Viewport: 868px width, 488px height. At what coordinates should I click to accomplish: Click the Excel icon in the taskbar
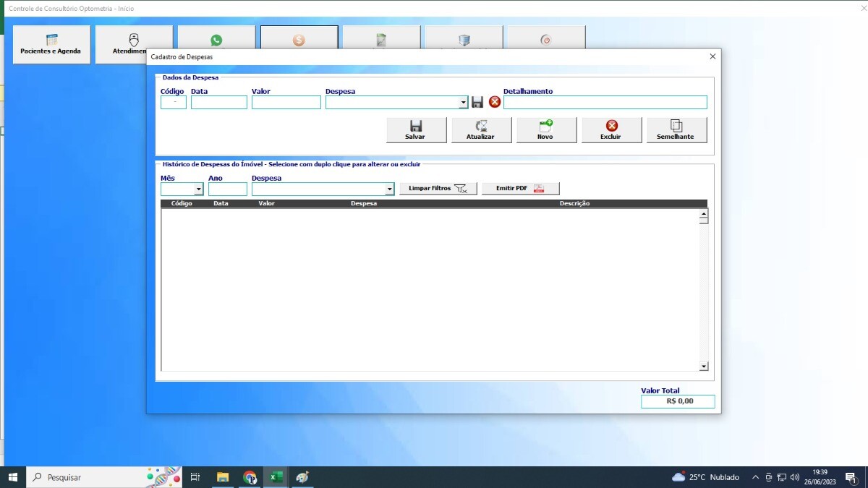(276, 477)
